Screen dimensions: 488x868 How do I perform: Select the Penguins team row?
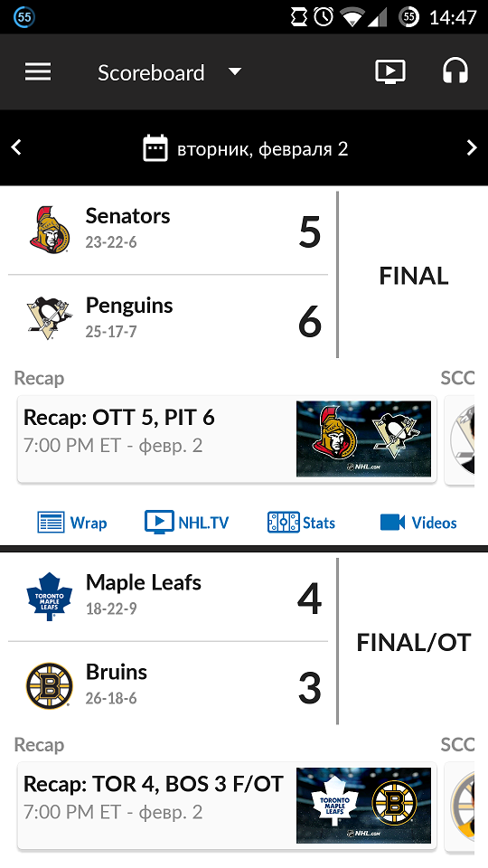coord(168,318)
